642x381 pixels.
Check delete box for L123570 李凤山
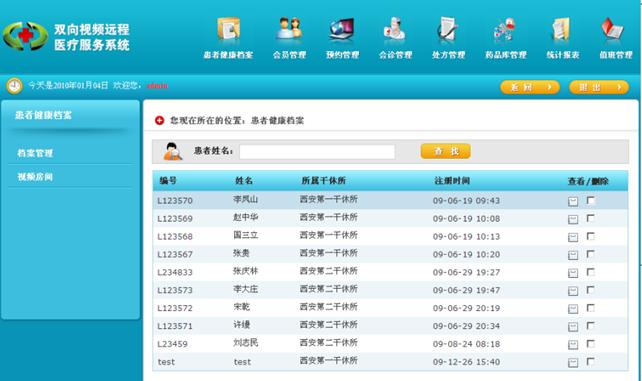pos(591,200)
